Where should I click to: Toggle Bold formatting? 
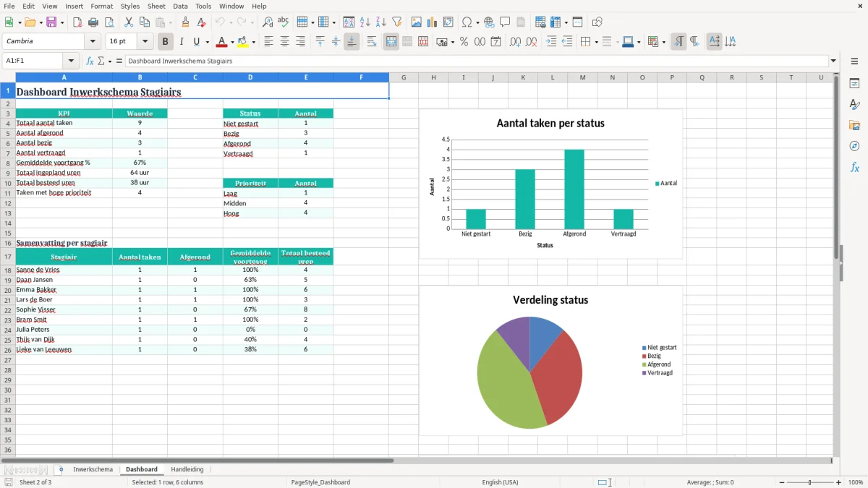tap(166, 42)
